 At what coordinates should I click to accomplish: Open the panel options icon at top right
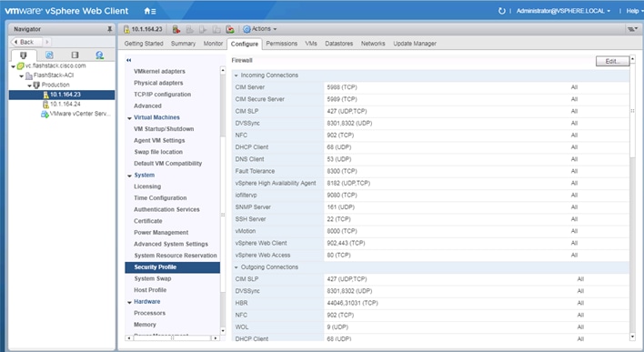633,29
